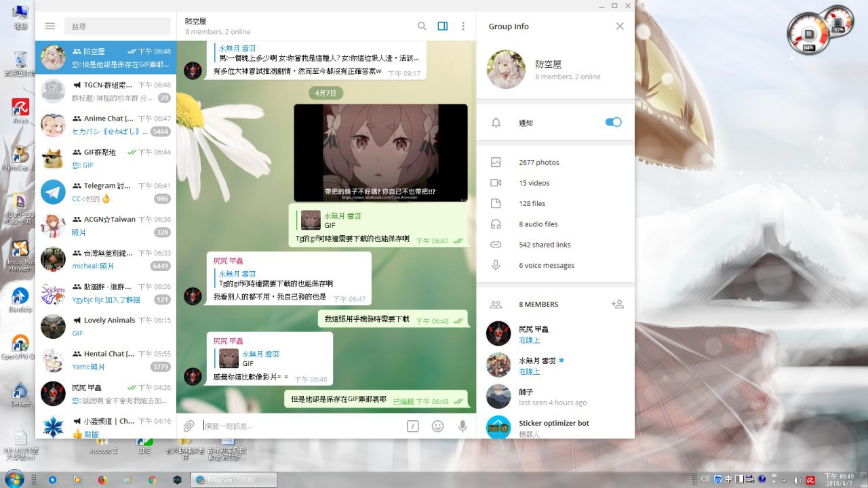Open the three-dot chat options menu
The height and width of the screenshot is (488, 868).
(463, 26)
